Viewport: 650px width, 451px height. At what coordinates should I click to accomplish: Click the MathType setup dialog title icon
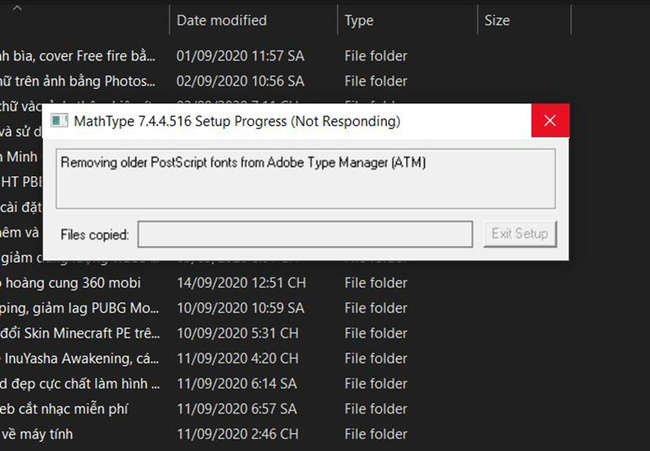click(x=59, y=121)
